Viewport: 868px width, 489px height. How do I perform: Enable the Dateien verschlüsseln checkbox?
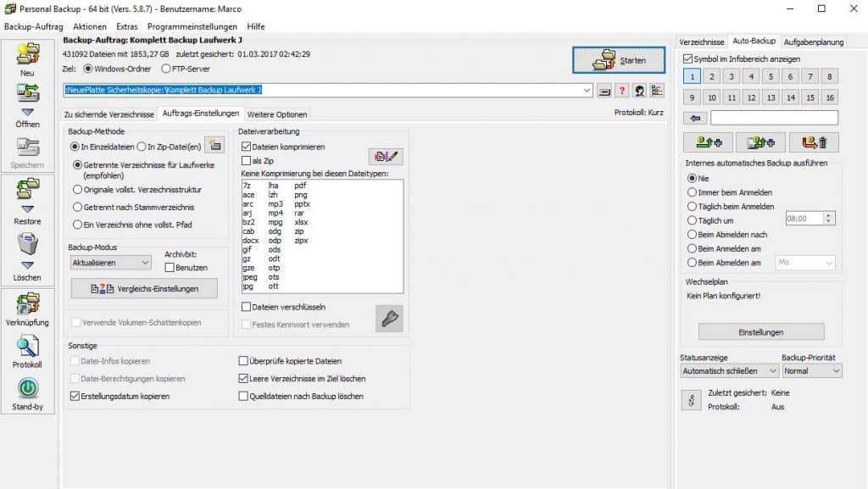(247, 307)
